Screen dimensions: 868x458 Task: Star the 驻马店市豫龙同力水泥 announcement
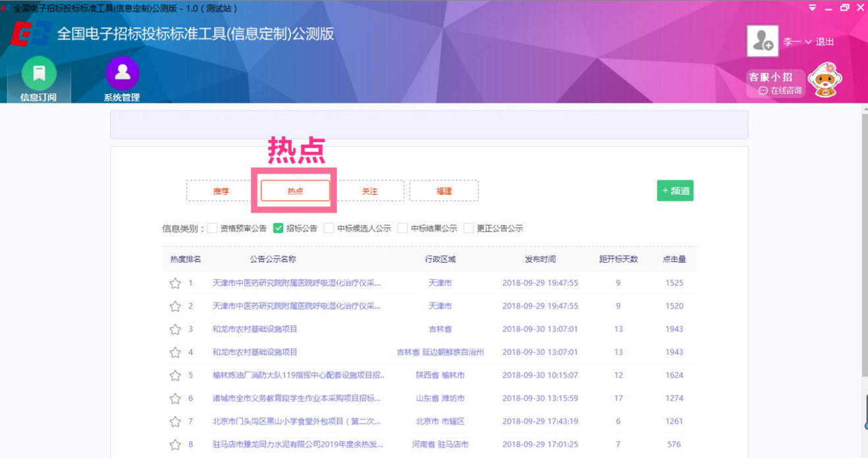pos(175,444)
